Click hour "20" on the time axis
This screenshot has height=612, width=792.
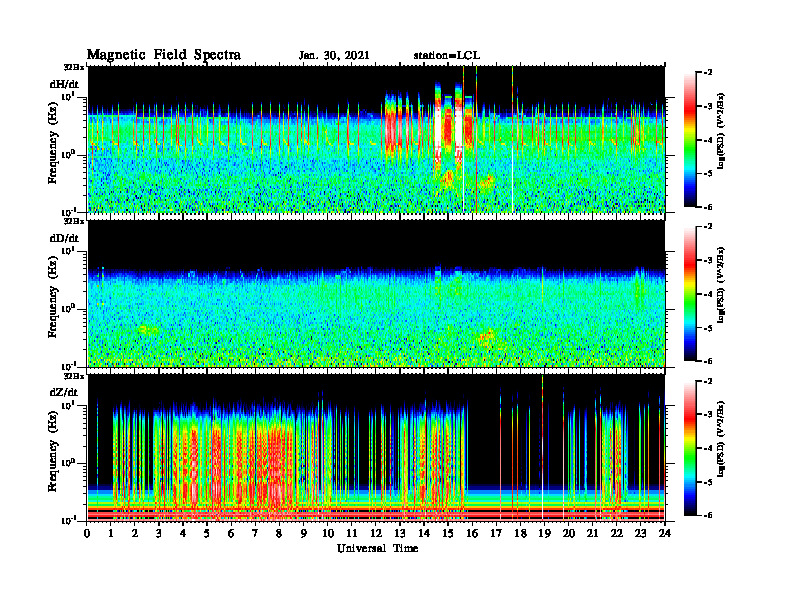click(x=569, y=533)
